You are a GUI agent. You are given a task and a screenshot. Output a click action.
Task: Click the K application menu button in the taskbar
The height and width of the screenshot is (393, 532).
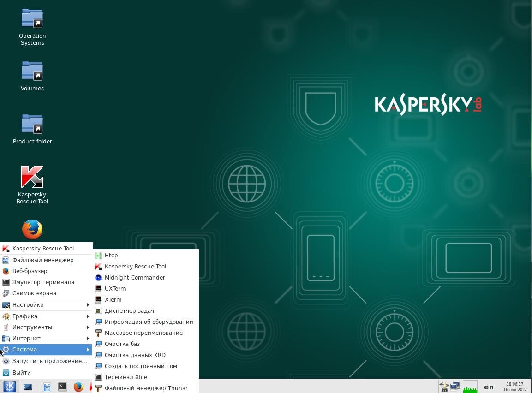[10, 387]
